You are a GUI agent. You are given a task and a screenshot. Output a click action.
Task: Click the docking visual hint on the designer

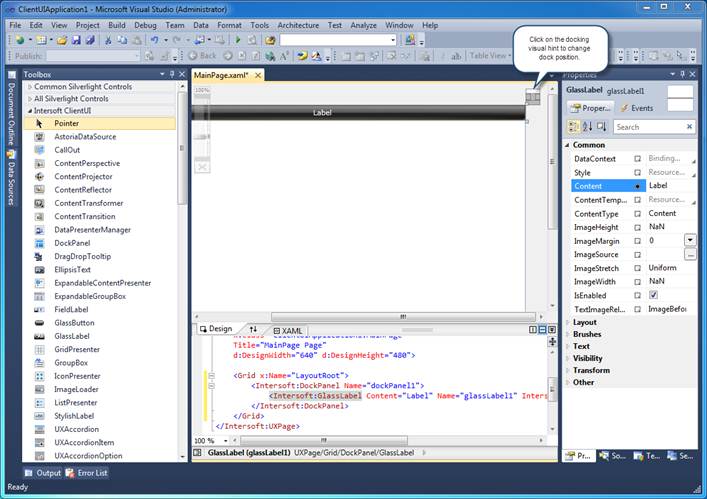(533, 97)
